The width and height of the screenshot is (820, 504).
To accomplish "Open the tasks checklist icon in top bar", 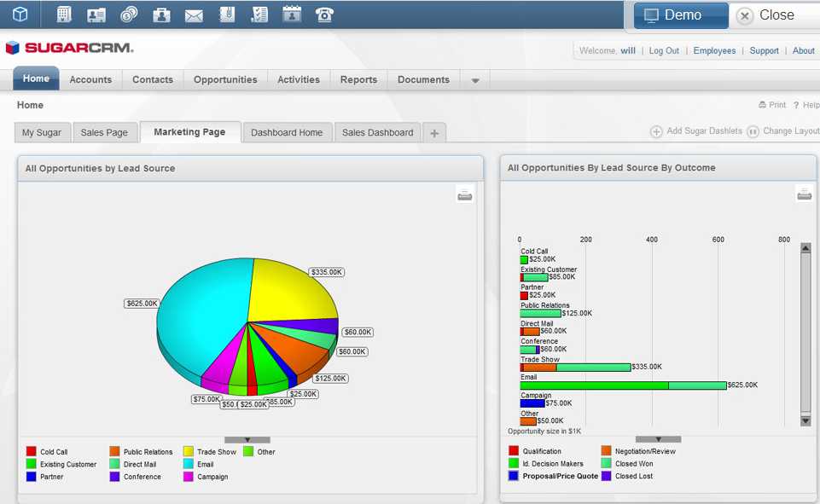I will (259, 14).
